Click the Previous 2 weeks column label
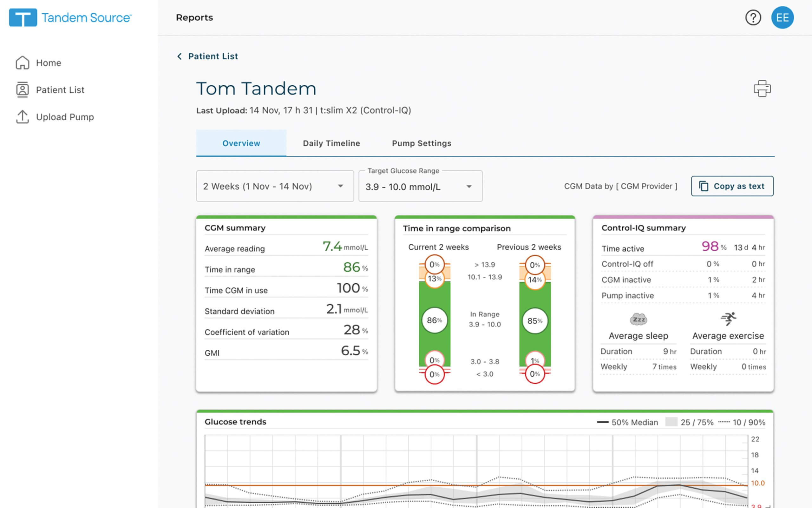 (529, 247)
